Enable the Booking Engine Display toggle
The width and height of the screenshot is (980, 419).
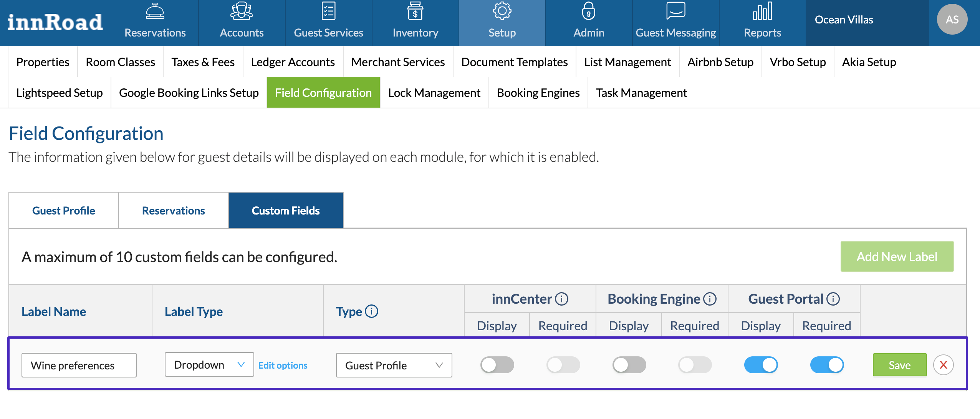pyautogui.click(x=629, y=365)
